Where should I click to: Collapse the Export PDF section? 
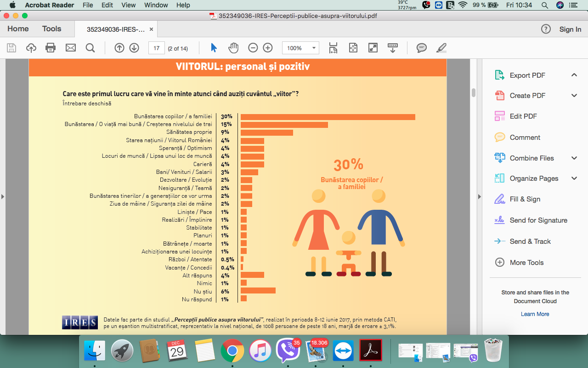pyautogui.click(x=574, y=75)
